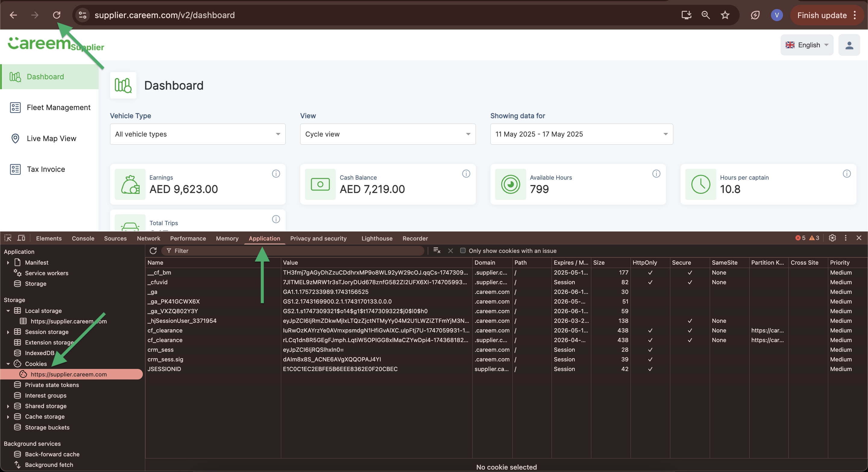Open the DevTools three-dot customize menu
868x472 pixels.
845,238
